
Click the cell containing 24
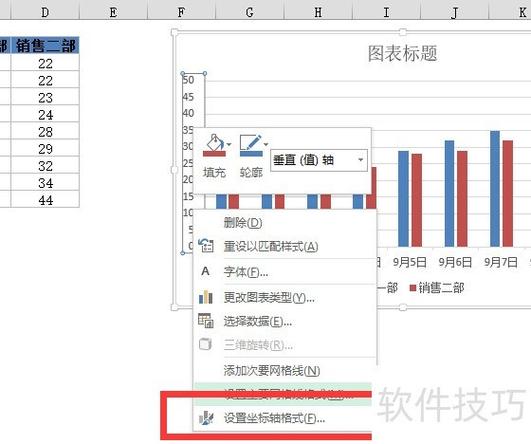tap(45, 115)
